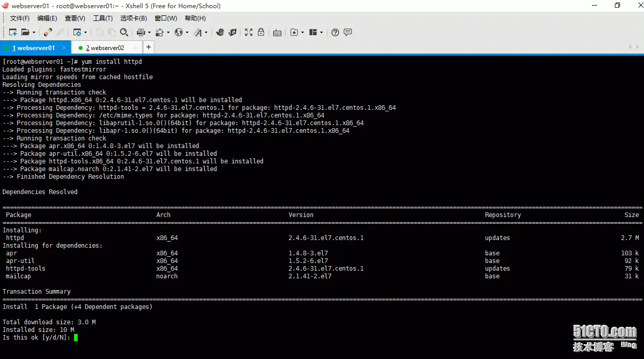Open the 窗口(W) menu
This screenshot has height=359, width=644.
point(166,18)
